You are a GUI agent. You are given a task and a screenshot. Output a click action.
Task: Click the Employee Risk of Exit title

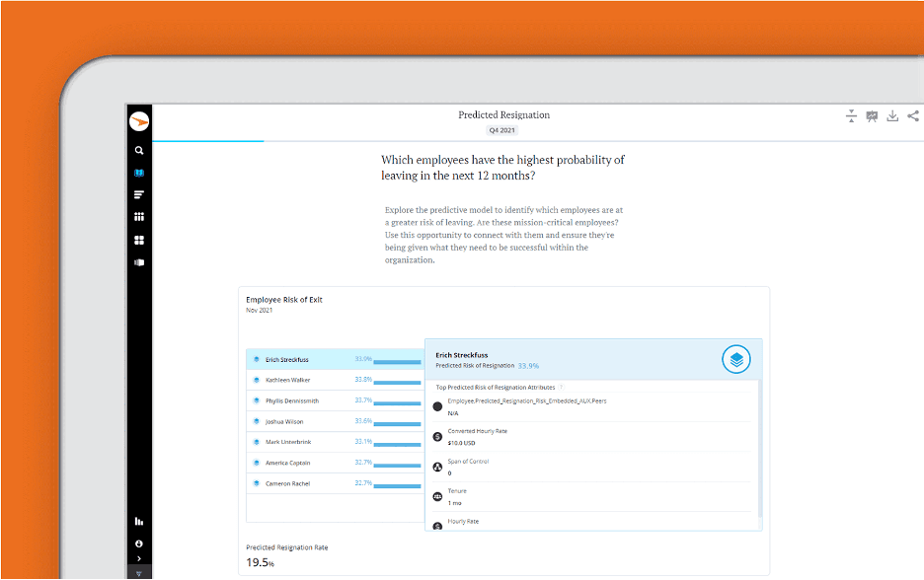tap(284, 300)
